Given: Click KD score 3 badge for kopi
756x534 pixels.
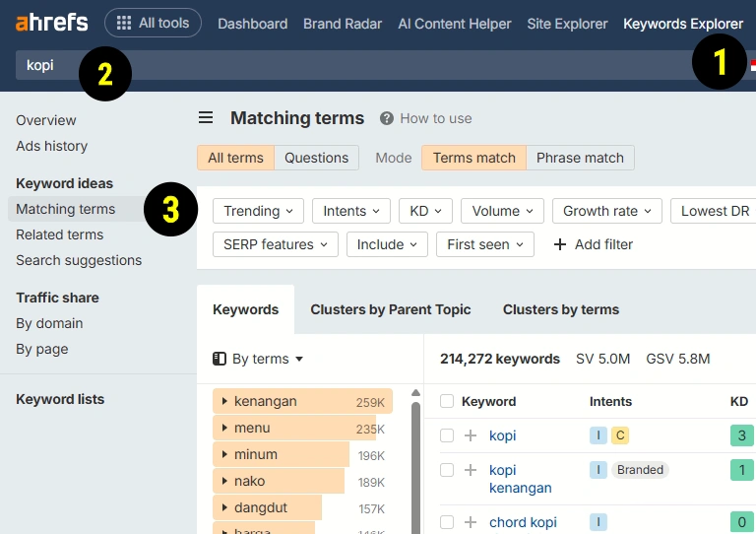Looking at the screenshot, I should click(x=741, y=435).
